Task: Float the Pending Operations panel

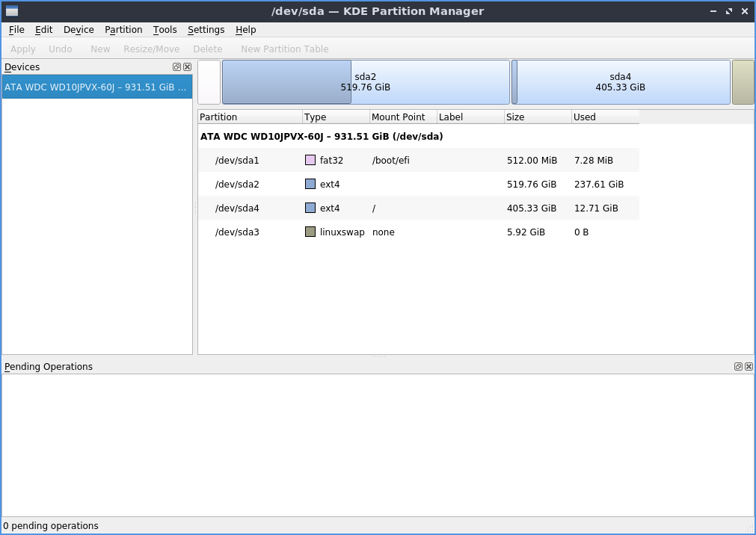Action: 738,367
